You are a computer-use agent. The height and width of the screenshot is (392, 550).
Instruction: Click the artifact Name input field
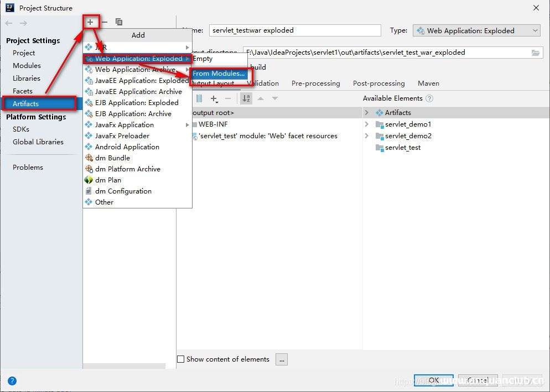[295, 31]
